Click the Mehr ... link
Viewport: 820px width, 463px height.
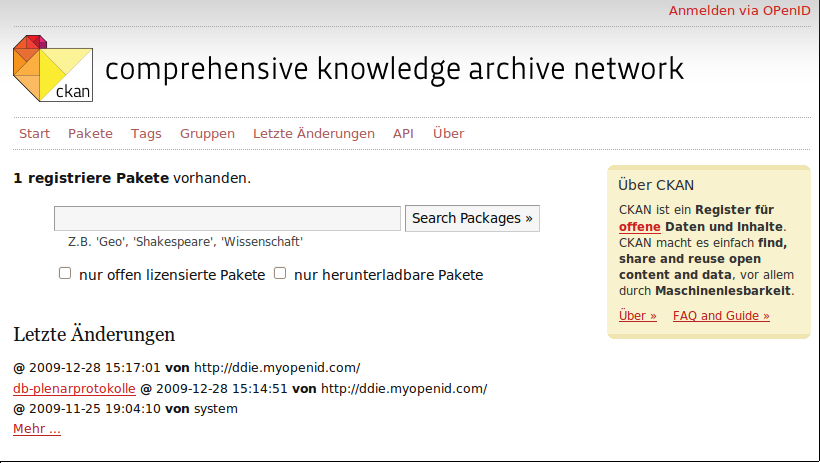pyautogui.click(x=37, y=429)
